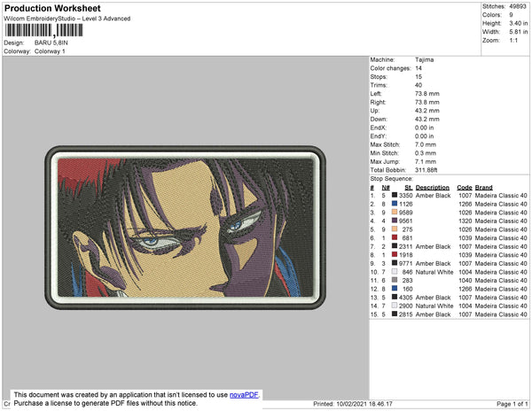532x411 pixels.
Task: Click the Total Bobbin value 311.88ft
Action: pos(426,170)
